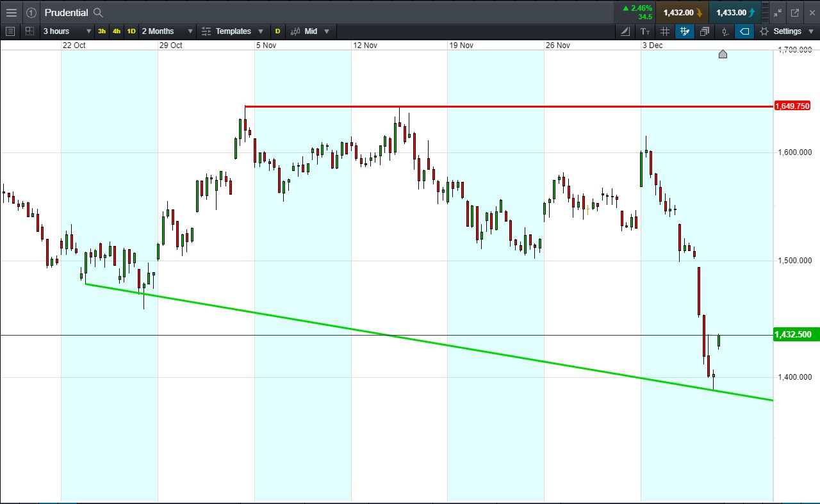
Task: Click the list panel icon
Action: point(10,31)
